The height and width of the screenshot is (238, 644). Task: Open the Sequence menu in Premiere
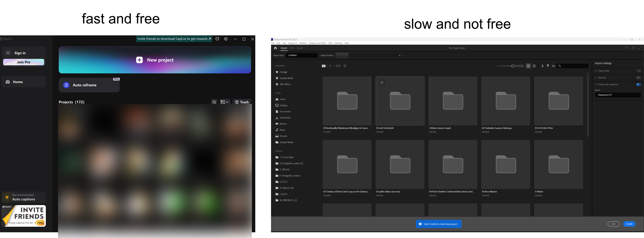pyautogui.click(x=292, y=43)
